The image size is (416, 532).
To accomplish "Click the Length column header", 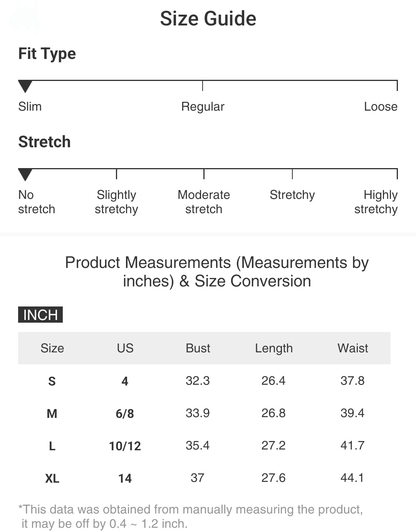I will click(274, 348).
